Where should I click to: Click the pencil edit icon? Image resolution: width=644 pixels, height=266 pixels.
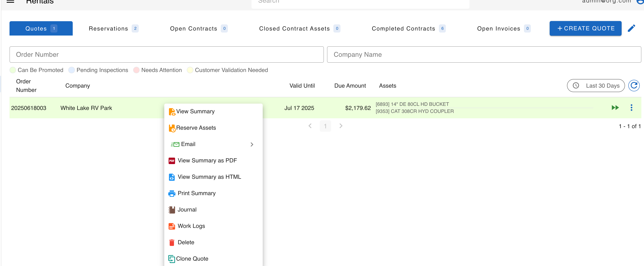(631, 28)
